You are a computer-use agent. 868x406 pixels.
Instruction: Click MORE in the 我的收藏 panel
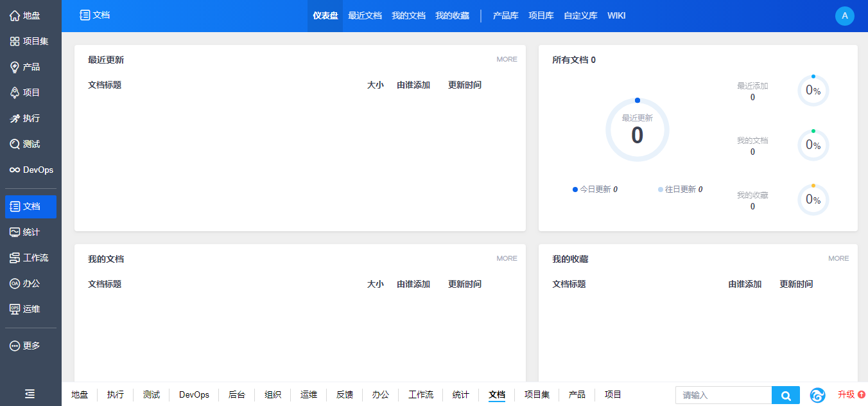pos(838,258)
